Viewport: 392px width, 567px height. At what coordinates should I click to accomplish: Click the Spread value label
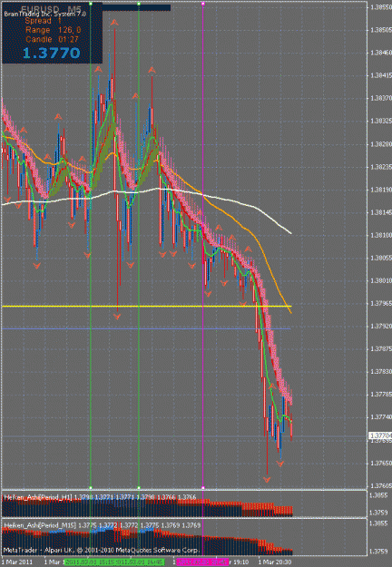point(43,22)
